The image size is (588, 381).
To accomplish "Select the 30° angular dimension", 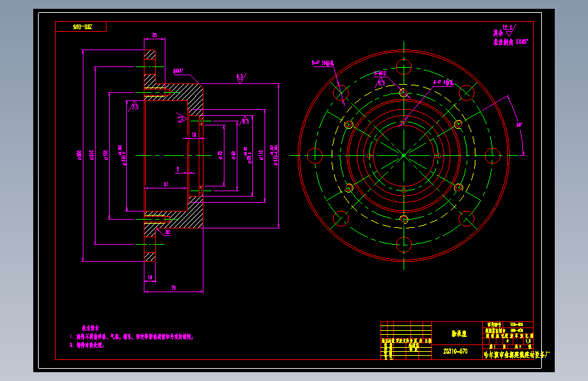I will (x=519, y=125).
